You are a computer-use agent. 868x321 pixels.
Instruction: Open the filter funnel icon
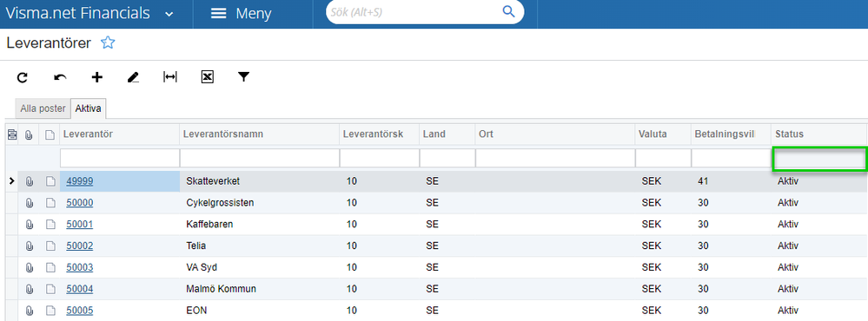coord(243,77)
